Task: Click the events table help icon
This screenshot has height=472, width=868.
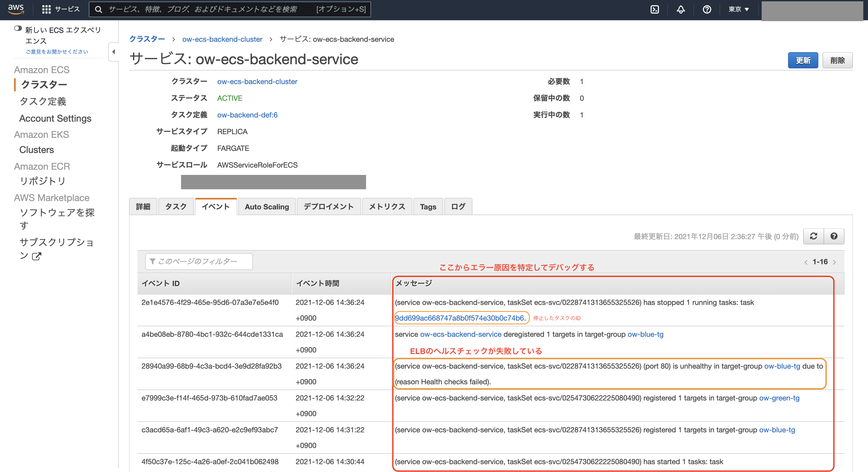Action: point(834,236)
